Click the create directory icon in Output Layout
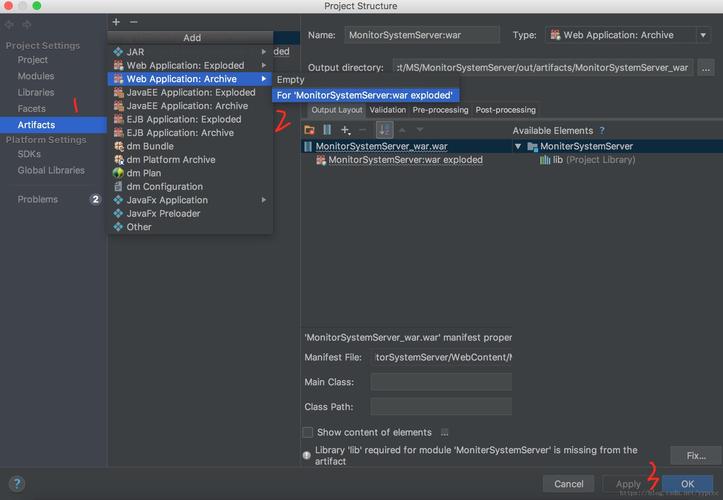723x500 pixels. click(x=309, y=131)
